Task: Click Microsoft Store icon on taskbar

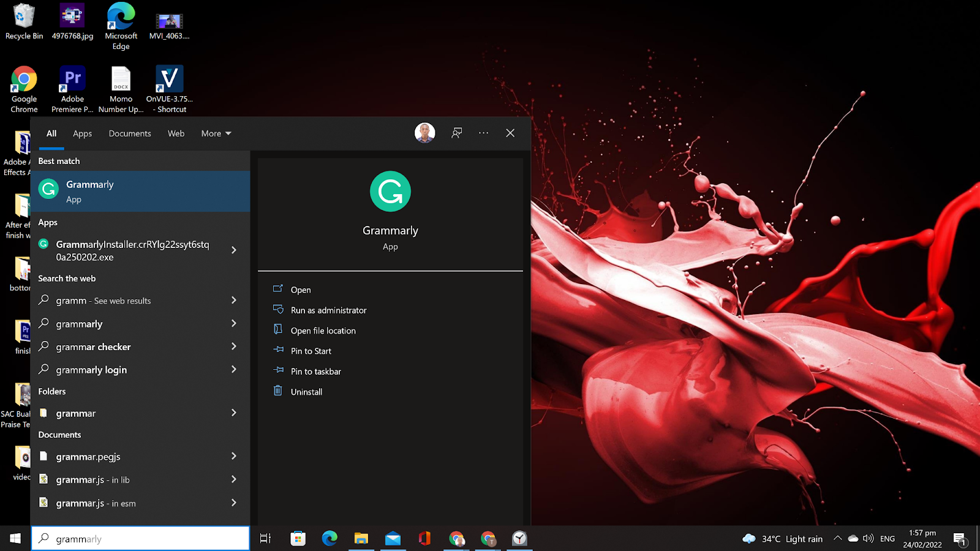Action: tap(298, 539)
